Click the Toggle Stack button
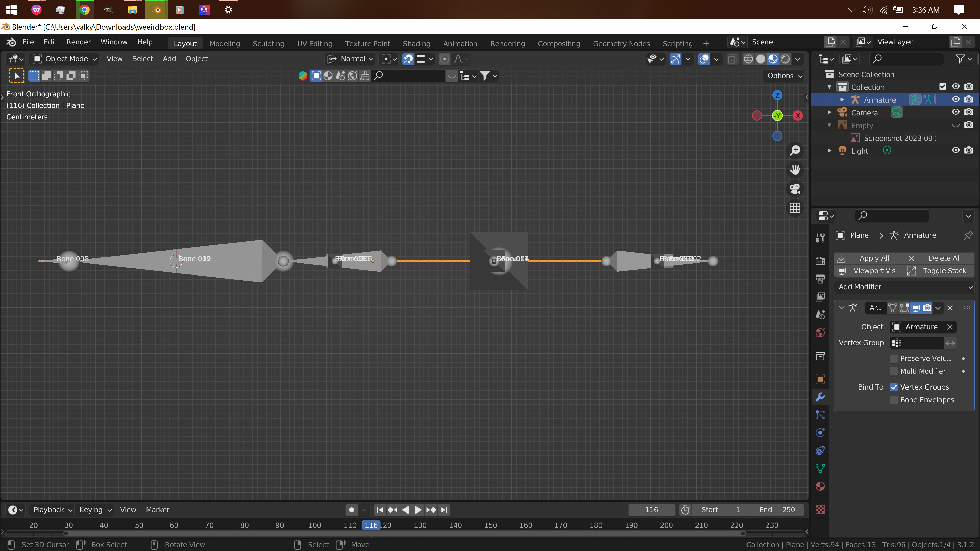 [939, 271]
